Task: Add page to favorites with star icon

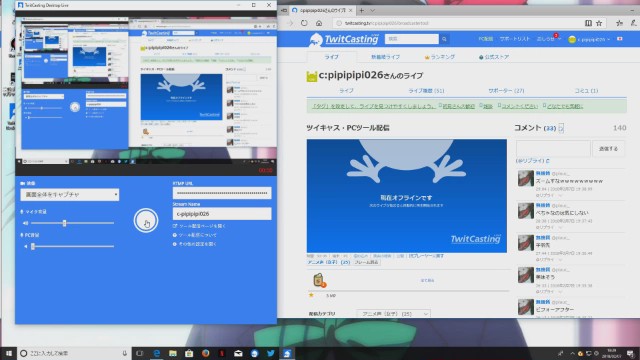Action: (599, 23)
